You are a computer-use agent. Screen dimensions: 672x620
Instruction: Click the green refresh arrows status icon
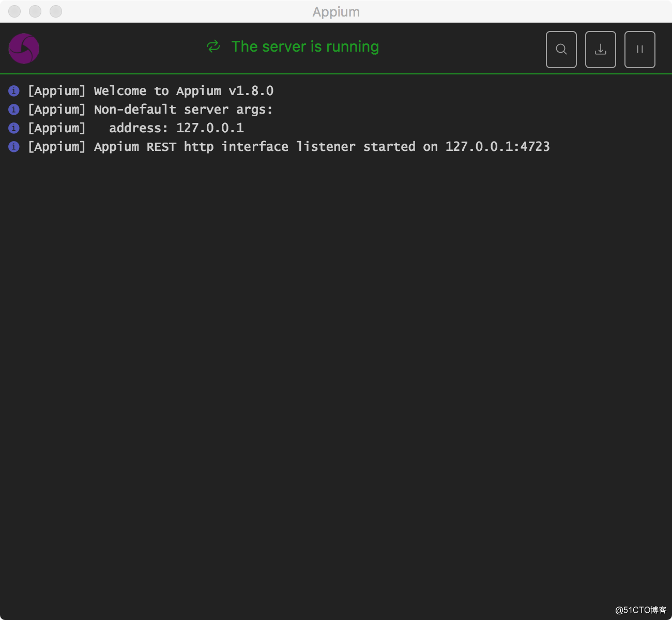point(213,47)
